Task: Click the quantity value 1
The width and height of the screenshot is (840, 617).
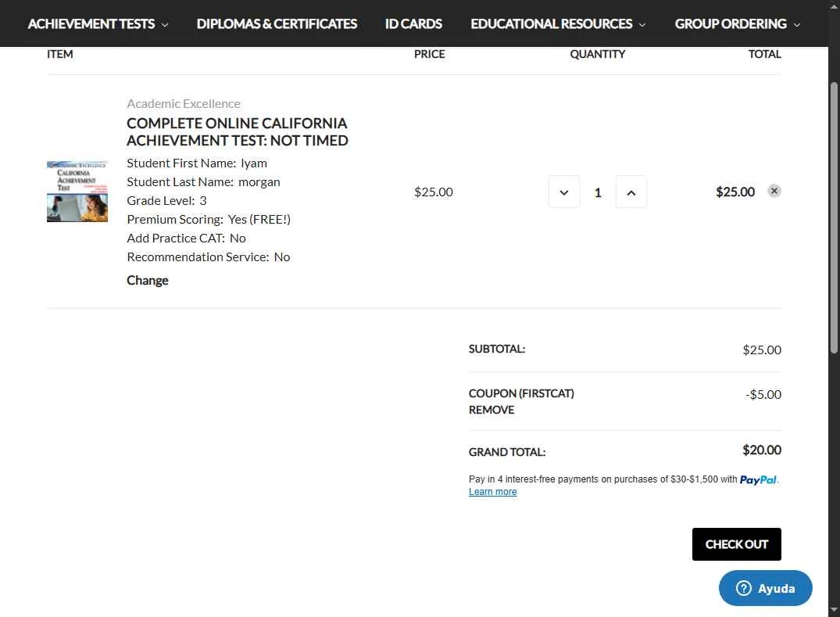Action: (598, 192)
